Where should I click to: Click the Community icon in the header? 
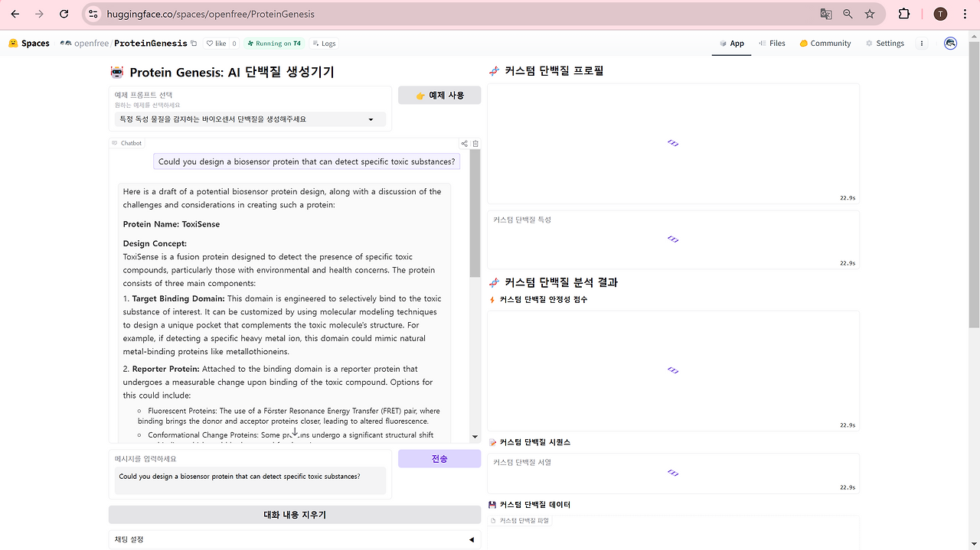click(x=802, y=44)
